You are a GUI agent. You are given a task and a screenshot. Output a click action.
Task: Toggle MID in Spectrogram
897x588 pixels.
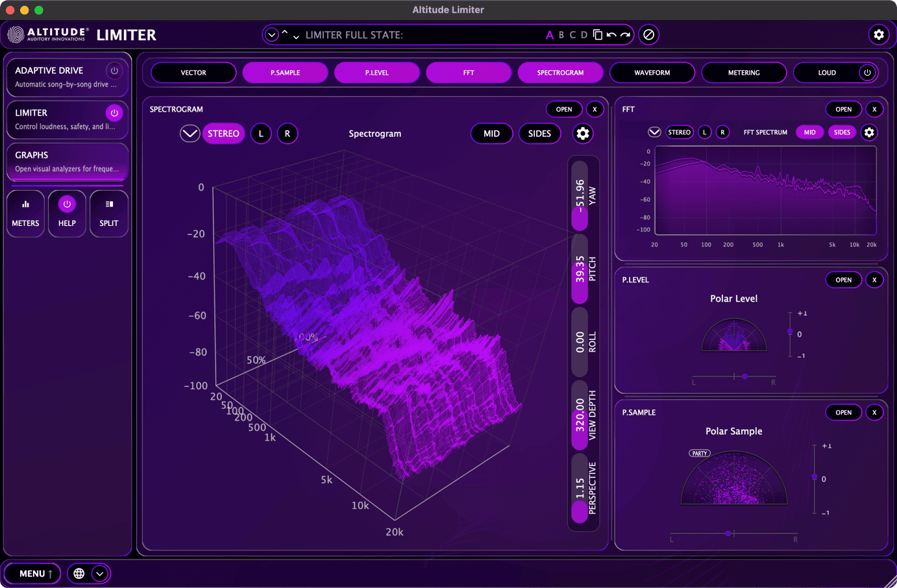click(492, 134)
